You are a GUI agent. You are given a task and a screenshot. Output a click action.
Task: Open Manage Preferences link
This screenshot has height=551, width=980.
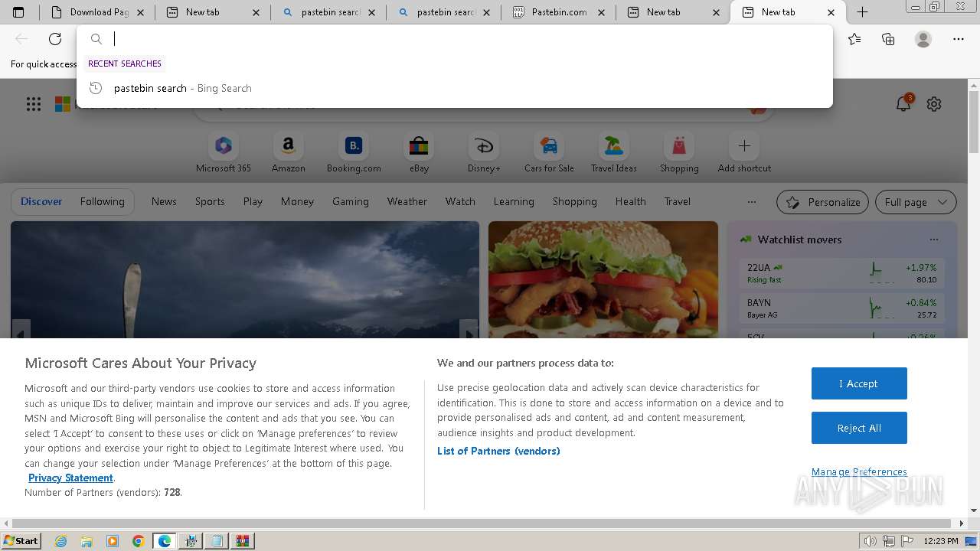tap(859, 471)
